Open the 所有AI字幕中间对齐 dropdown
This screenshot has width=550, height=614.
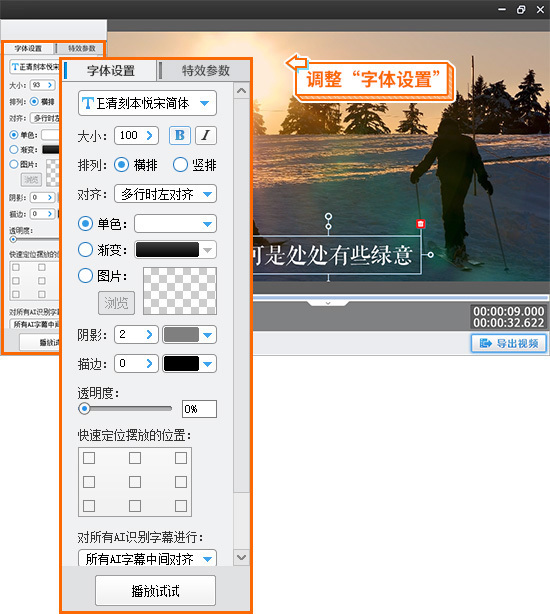(x=147, y=558)
